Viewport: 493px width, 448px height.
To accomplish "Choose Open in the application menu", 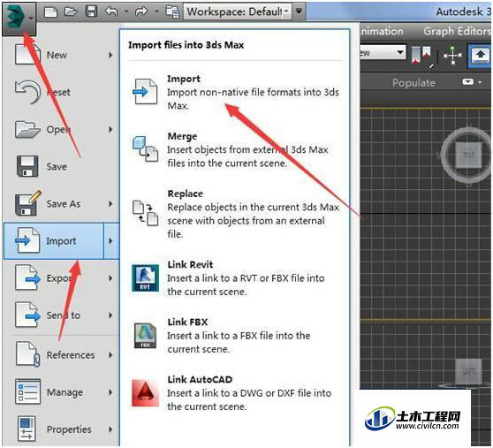I will (x=62, y=129).
